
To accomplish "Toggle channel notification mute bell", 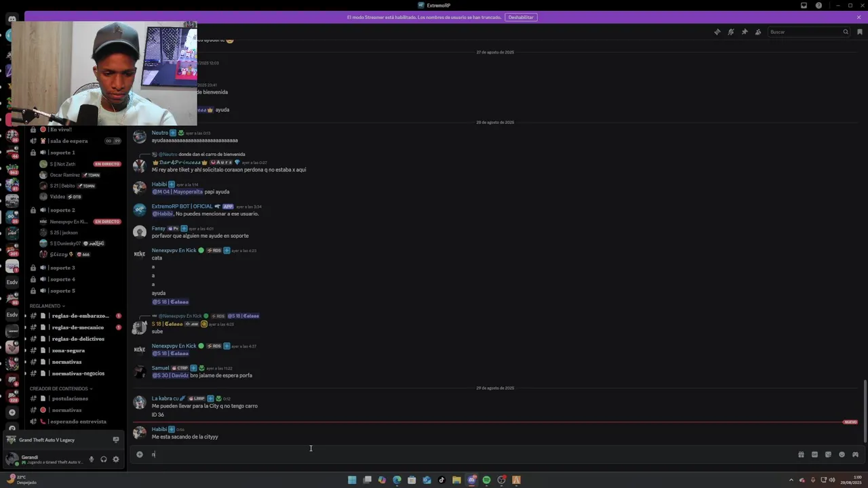I will tap(730, 32).
